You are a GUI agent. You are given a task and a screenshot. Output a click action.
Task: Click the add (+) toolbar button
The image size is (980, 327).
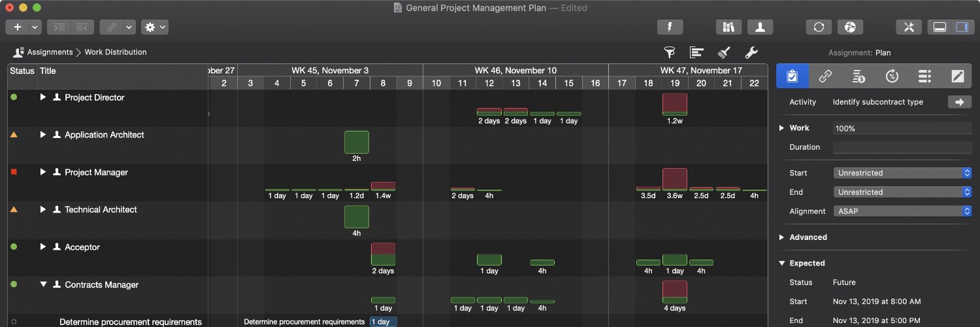click(x=17, y=27)
